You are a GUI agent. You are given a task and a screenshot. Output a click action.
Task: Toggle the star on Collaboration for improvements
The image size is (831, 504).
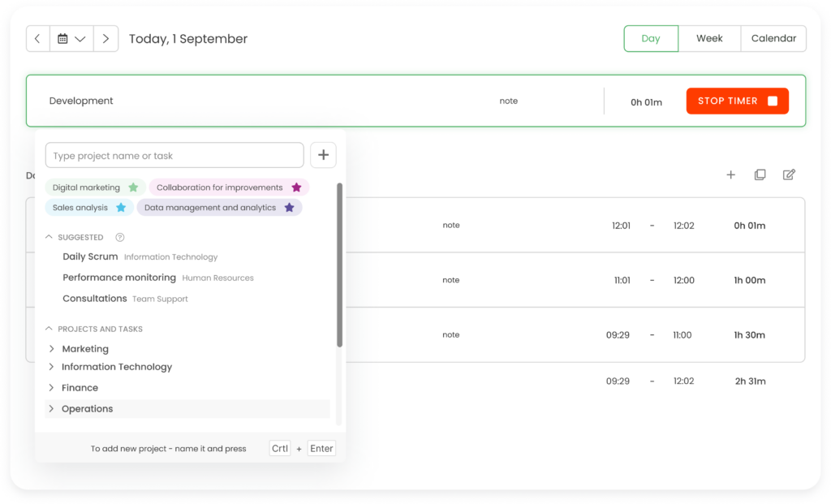click(296, 187)
